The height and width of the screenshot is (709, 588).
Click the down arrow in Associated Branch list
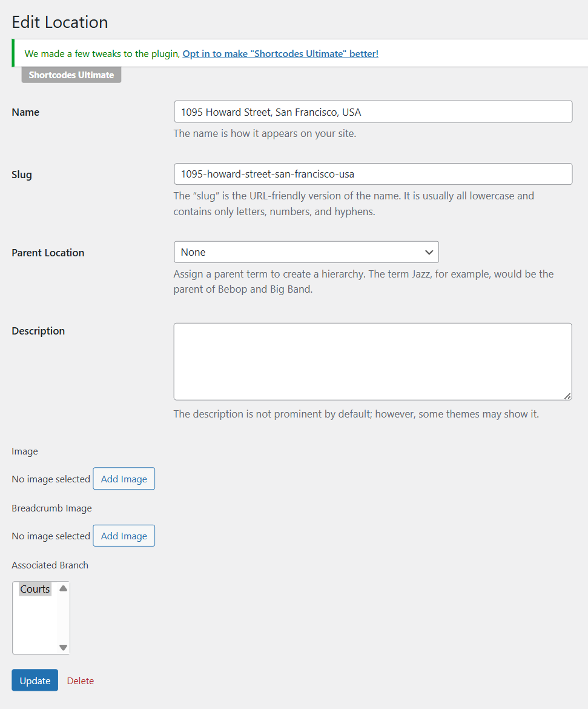tap(64, 647)
